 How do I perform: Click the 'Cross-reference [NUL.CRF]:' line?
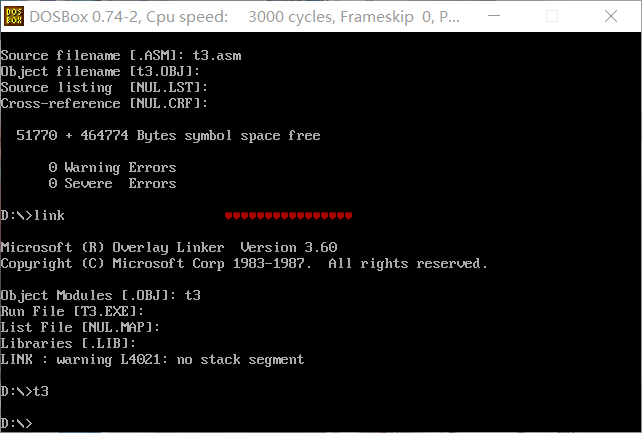[105, 103]
